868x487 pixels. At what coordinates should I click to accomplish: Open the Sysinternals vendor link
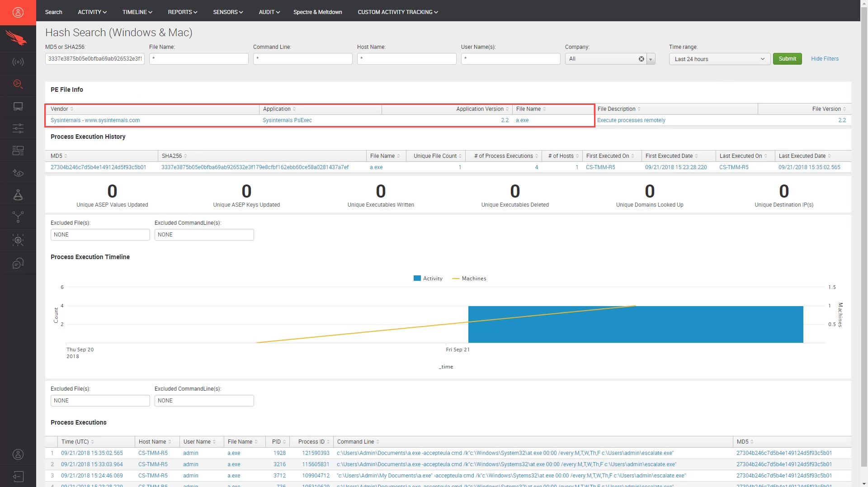point(95,120)
